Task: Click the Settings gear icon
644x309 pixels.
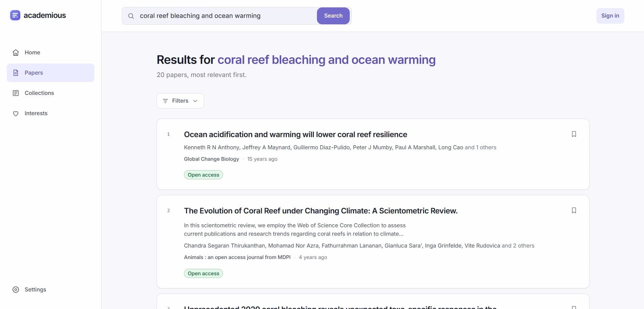Action: click(16, 290)
